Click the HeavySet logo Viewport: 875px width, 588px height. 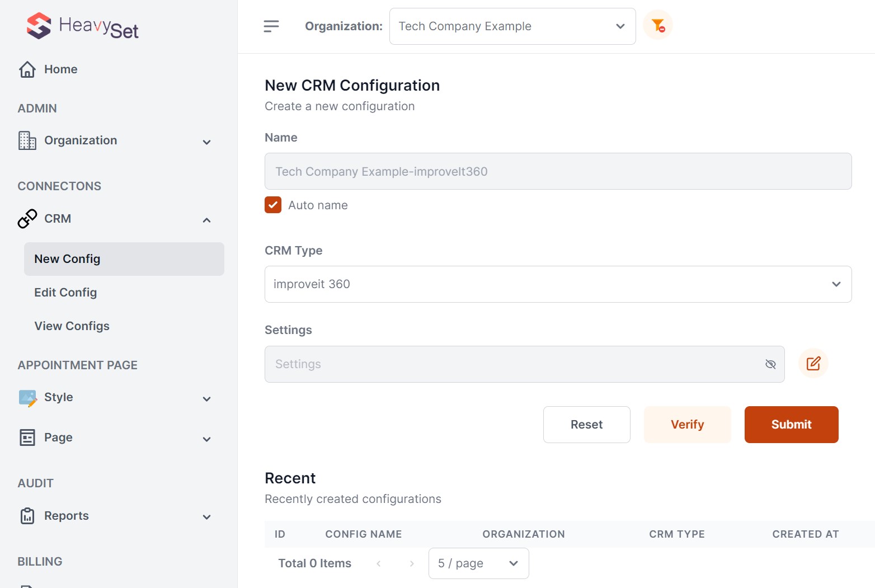[82, 26]
